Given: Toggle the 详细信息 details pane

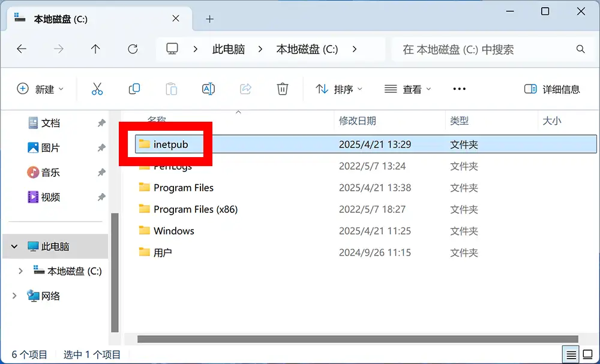Looking at the screenshot, I should (x=553, y=89).
